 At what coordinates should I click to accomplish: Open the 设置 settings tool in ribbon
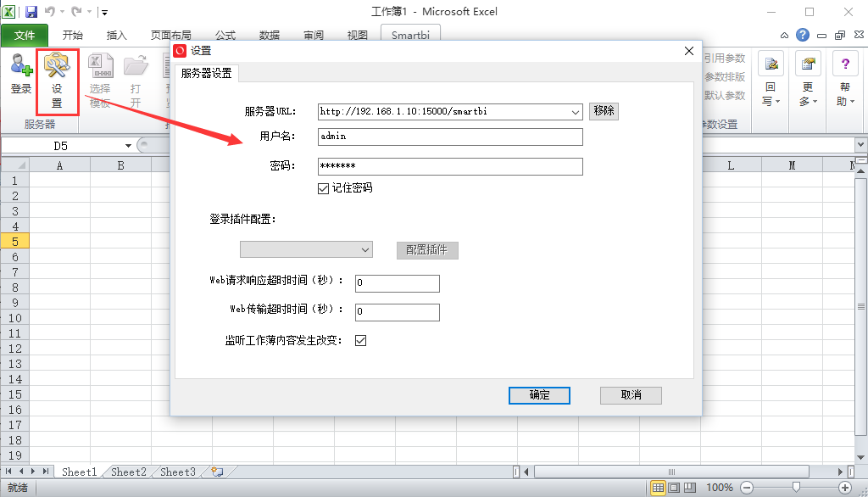pyautogui.click(x=57, y=81)
